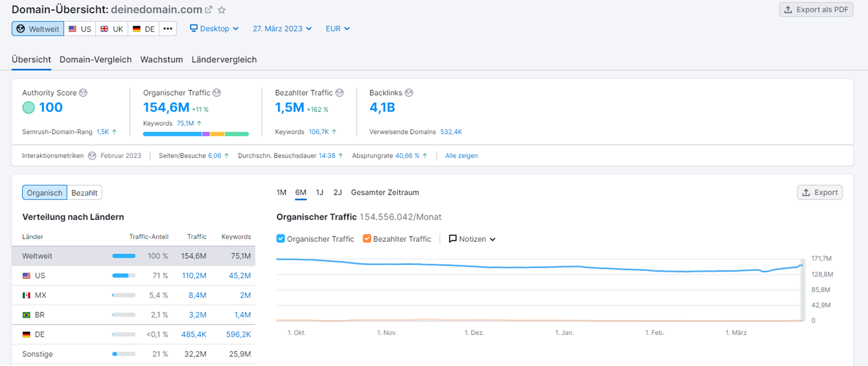
Task: Open the Semrush-Domain-Rang 1,5K link
Action: pyautogui.click(x=103, y=132)
